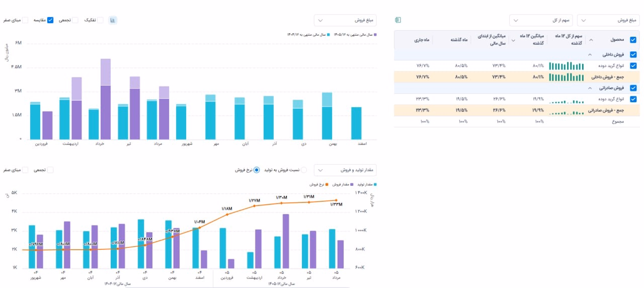
Task: Click the purple فروردین bar in the sales chart
Action: click(x=47, y=125)
